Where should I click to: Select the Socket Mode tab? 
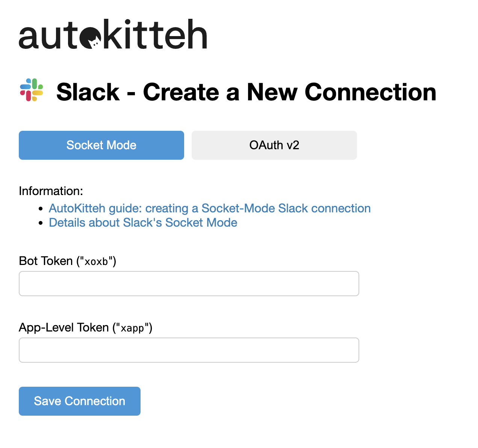tap(101, 145)
